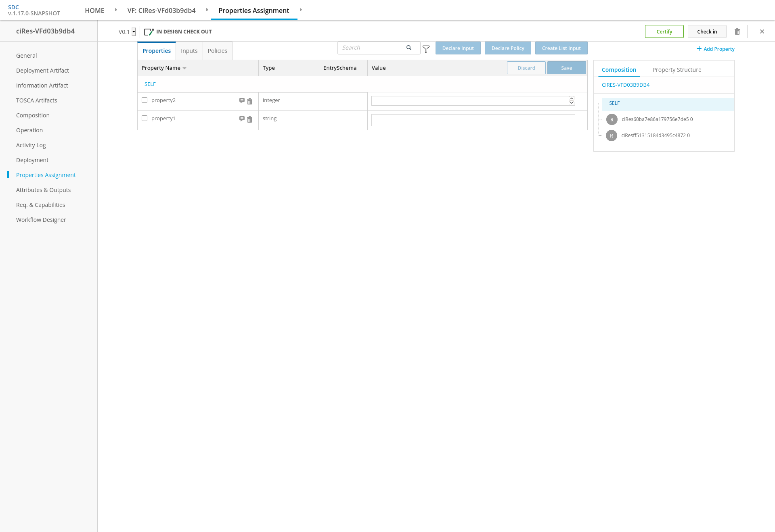Screen dimensions: 775x532
Task: Open Information Artifact in sidebar
Action: pyautogui.click(x=42, y=86)
